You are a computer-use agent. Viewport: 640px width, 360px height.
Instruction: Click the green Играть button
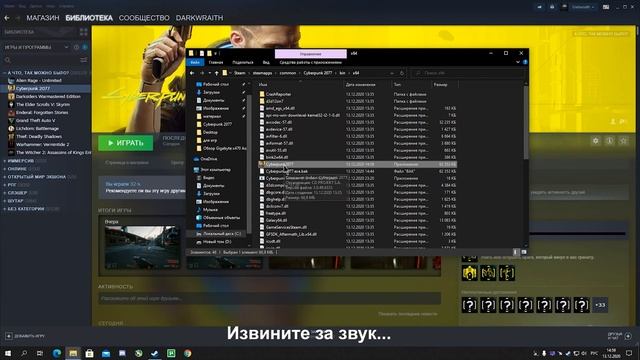[x=126, y=143]
